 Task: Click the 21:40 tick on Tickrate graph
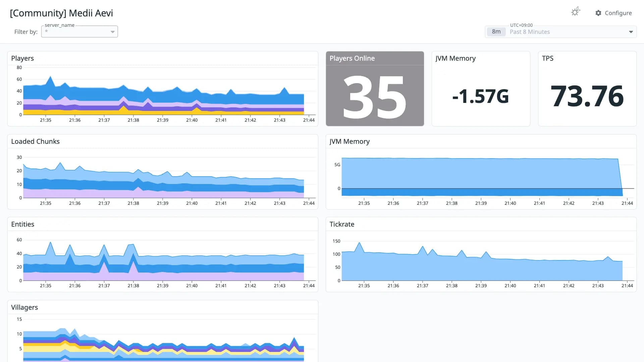510,286
